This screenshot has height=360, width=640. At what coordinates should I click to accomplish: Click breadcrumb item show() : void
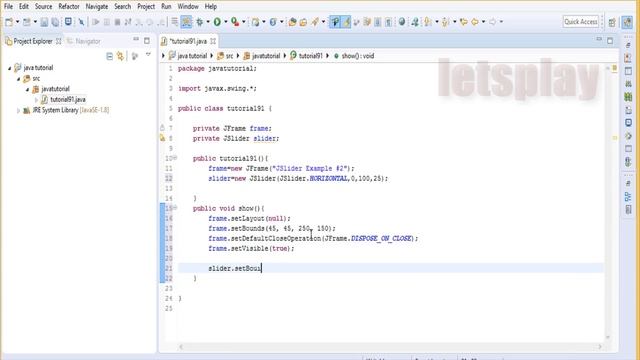[x=354, y=56]
